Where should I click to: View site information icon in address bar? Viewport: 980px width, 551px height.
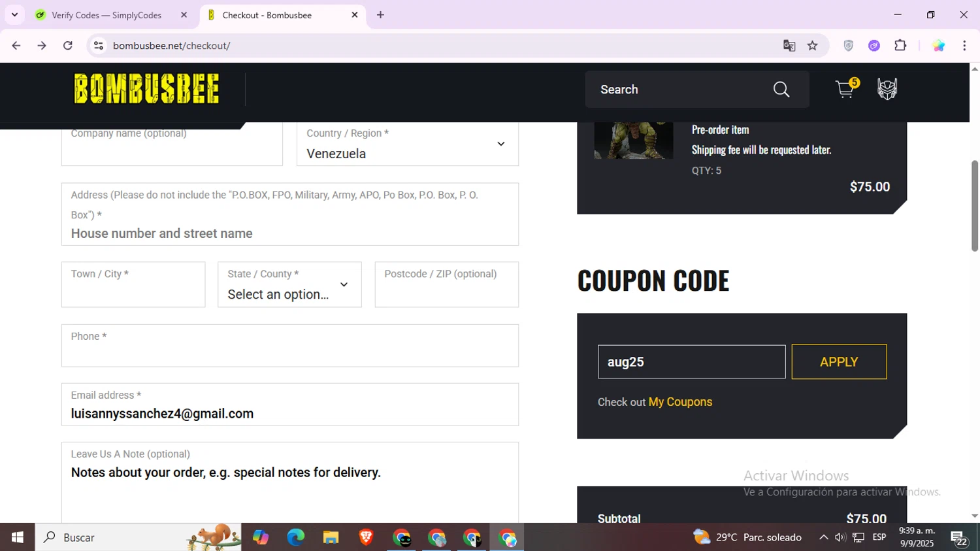[x=99, y=46]
